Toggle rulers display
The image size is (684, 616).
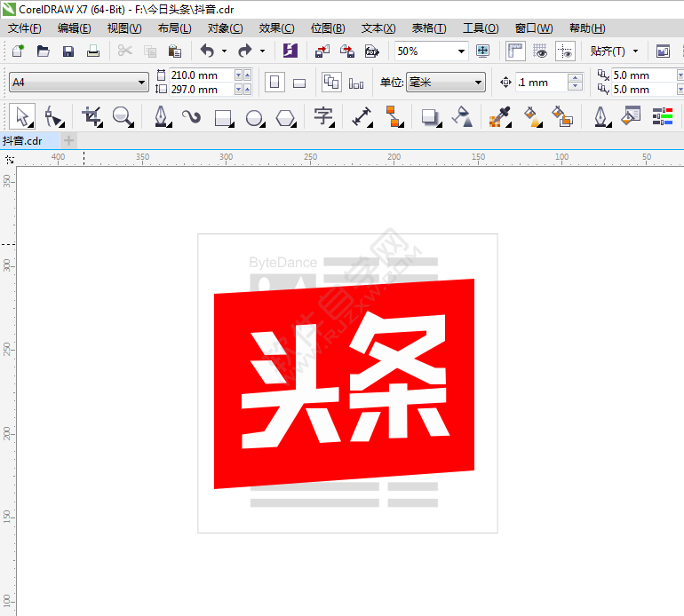point(515,51)
